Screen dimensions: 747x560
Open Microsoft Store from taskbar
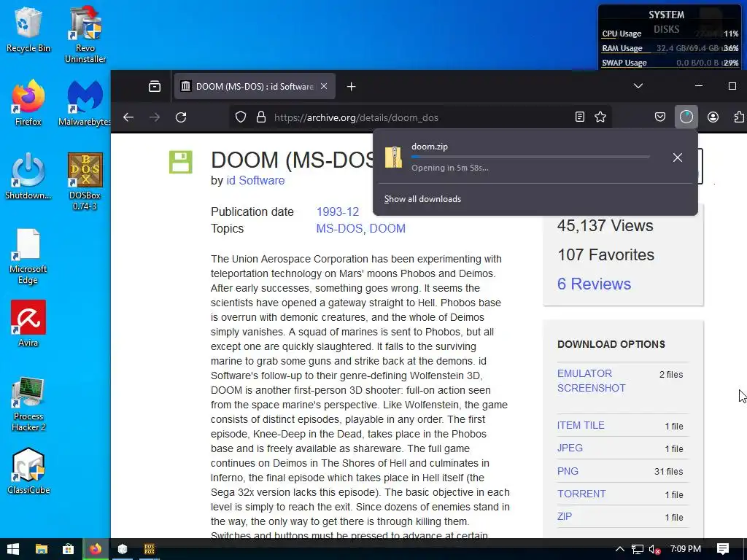[x=68, y=549]
